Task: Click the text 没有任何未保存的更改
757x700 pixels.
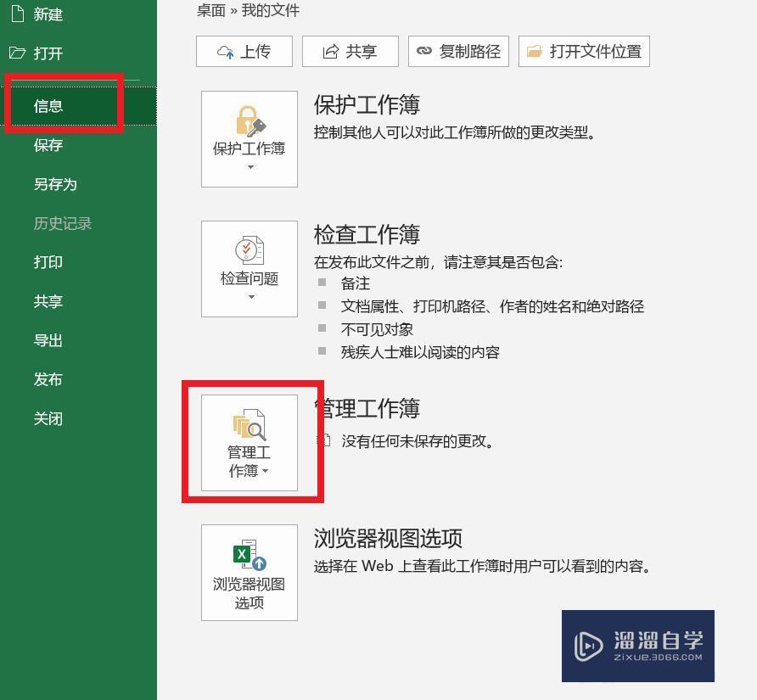Action: tap(418, 440)
